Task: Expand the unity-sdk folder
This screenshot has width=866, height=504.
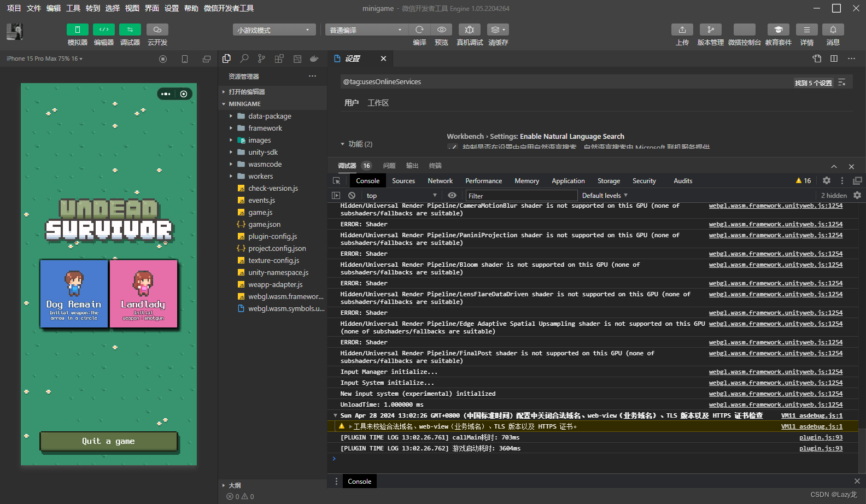Action: (x=272, y=152)
